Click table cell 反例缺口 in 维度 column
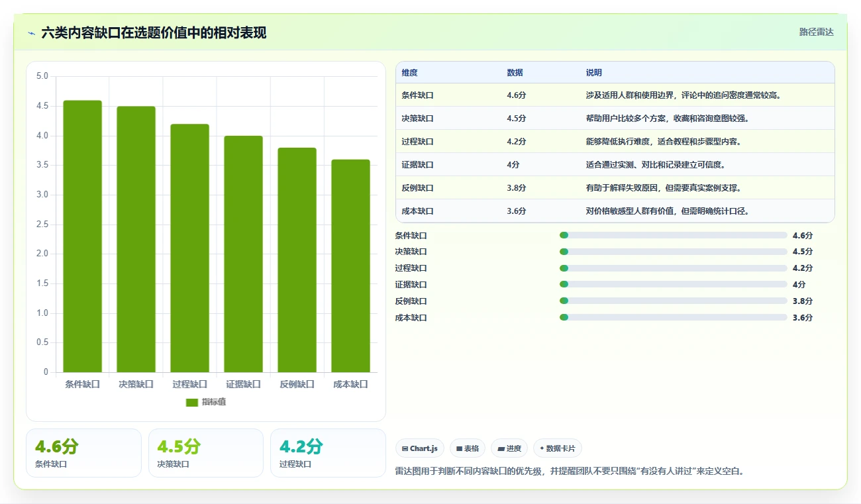 tap(418, 188)
